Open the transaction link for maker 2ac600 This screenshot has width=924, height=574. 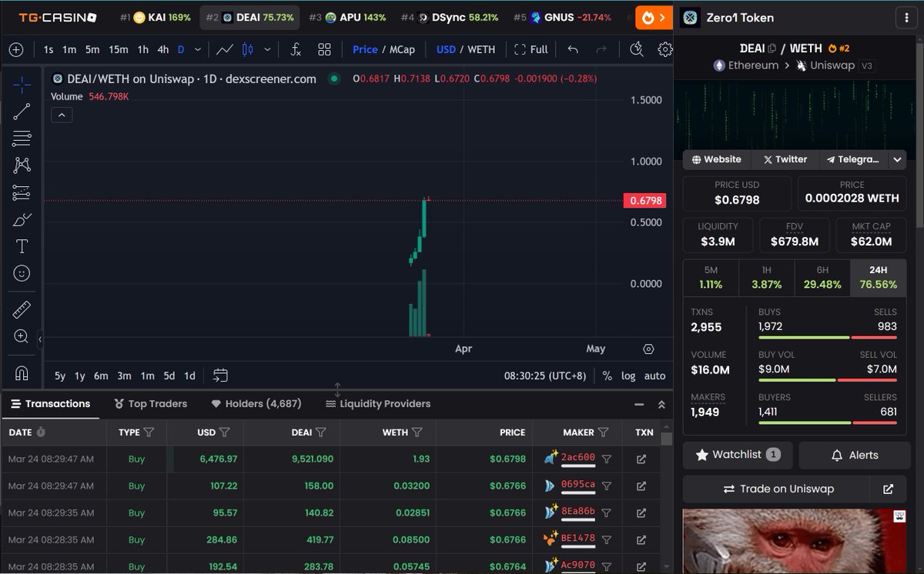click(x=641, y=459)
